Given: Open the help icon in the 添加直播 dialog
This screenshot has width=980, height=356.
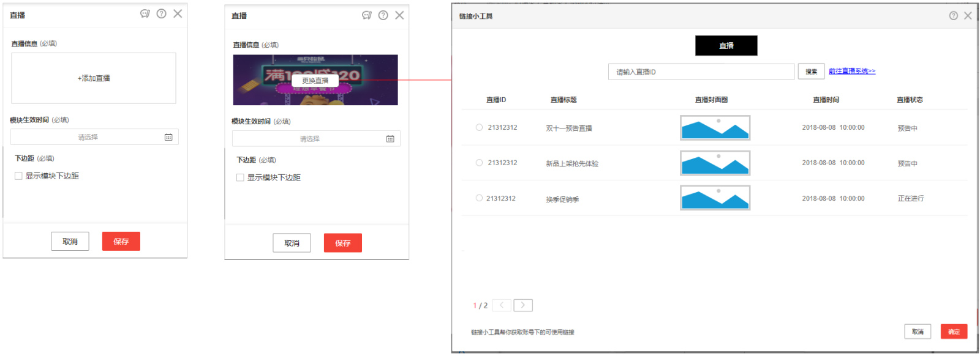Looking at the screenshot, I should click(161, 13).
